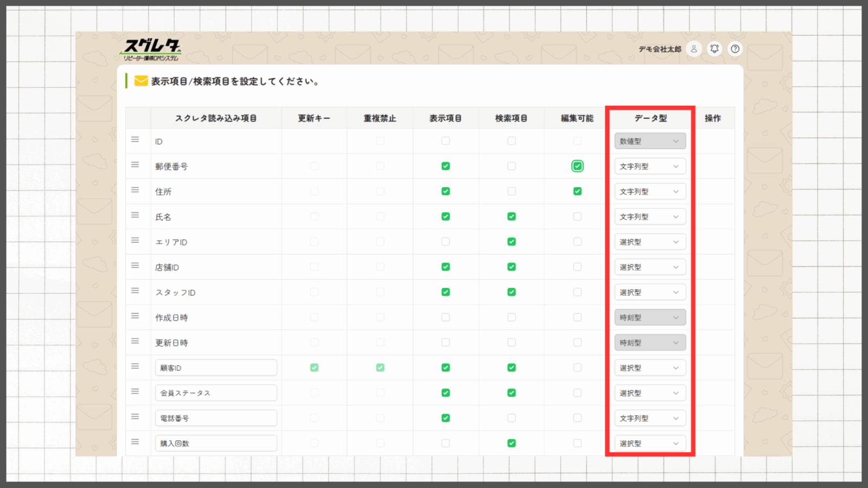The width and height of the screenshot is (868, 488).
Task: Open データ型 dropdown for 郵便番号
Action: [650, 166]
